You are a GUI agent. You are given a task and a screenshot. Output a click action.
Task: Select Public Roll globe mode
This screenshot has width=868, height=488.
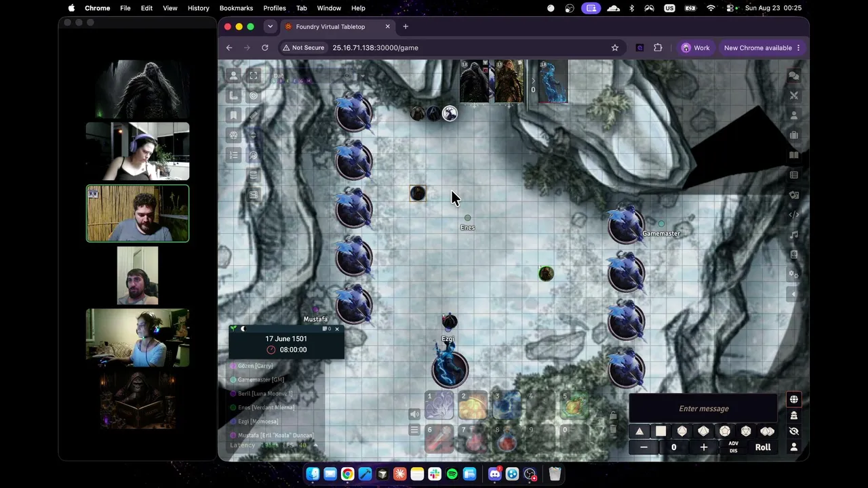[x=794, y=399]
